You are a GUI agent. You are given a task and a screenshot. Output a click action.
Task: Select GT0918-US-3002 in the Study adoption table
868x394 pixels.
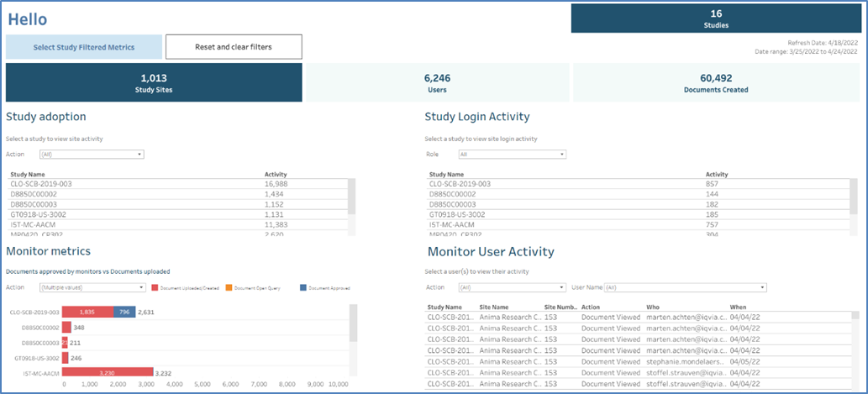pos(38,214)
